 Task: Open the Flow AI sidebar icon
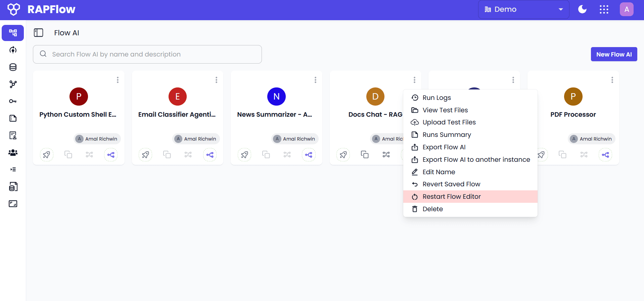coord(13,33)
